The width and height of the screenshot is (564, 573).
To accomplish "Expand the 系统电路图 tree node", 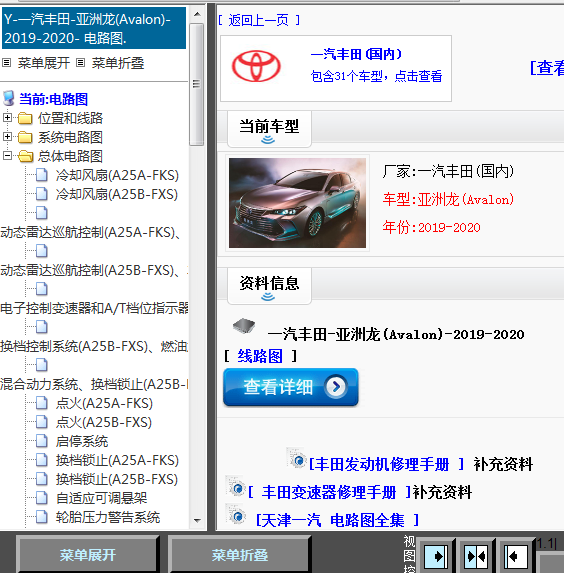I will (x=7, y=137).
